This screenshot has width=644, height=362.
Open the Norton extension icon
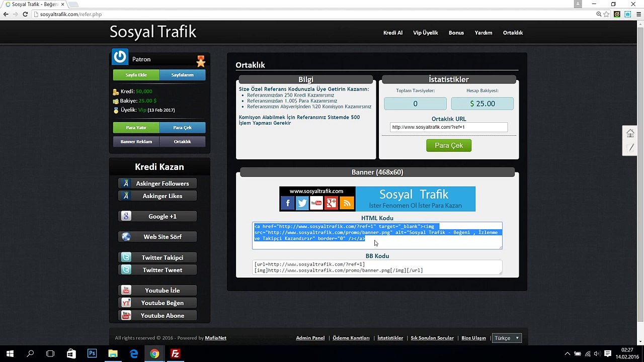617,14
